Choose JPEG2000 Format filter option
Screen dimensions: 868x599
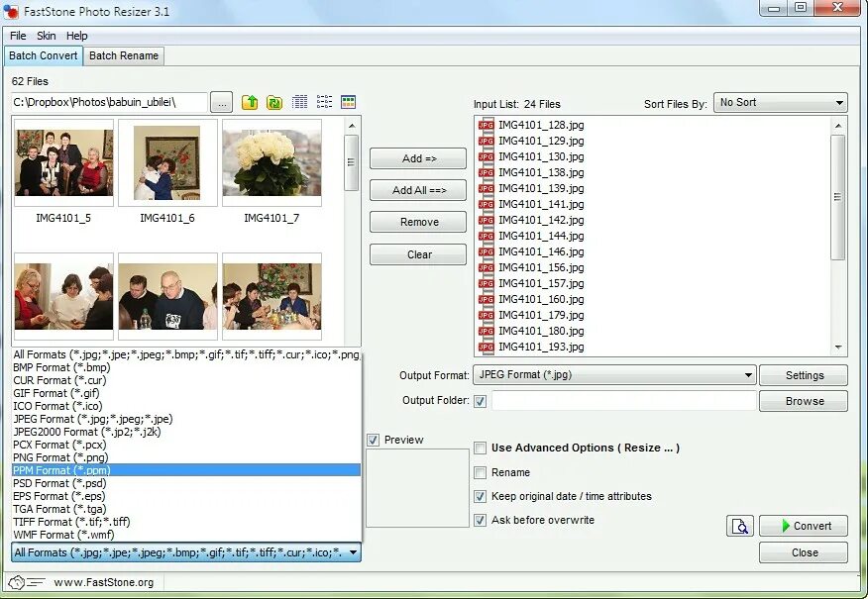186,432
